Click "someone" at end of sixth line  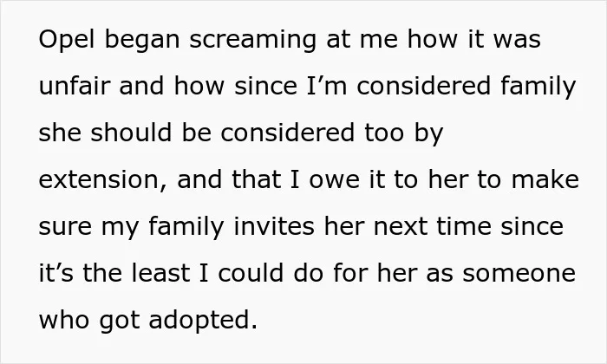click(x=519, y=274)
